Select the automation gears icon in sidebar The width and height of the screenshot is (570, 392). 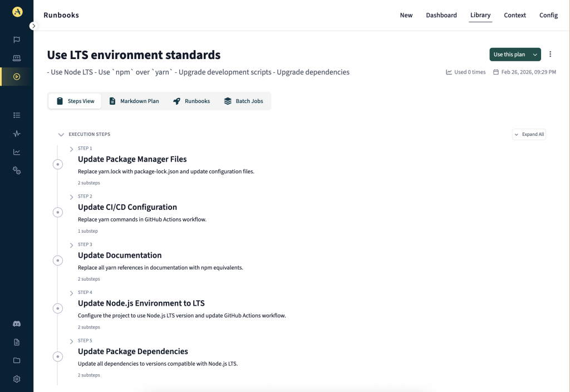[x=16, y=170]
